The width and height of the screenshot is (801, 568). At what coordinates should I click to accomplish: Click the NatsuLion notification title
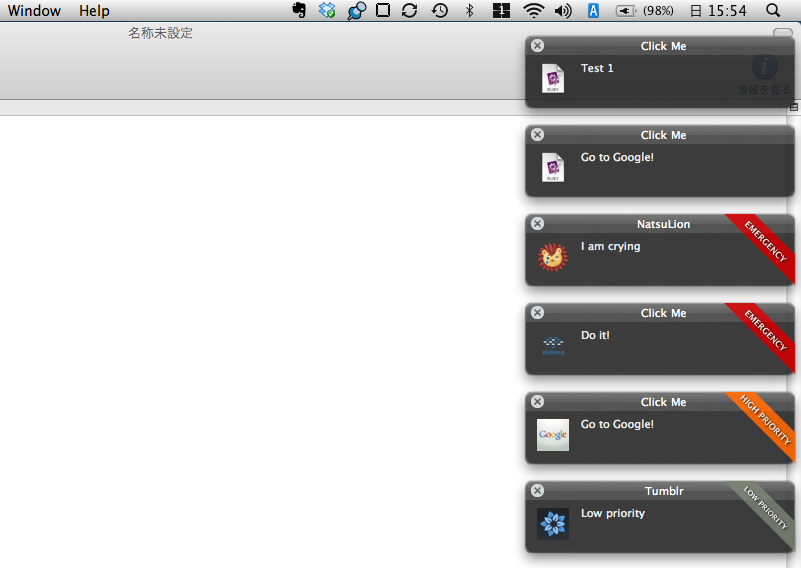click(663, 224)
